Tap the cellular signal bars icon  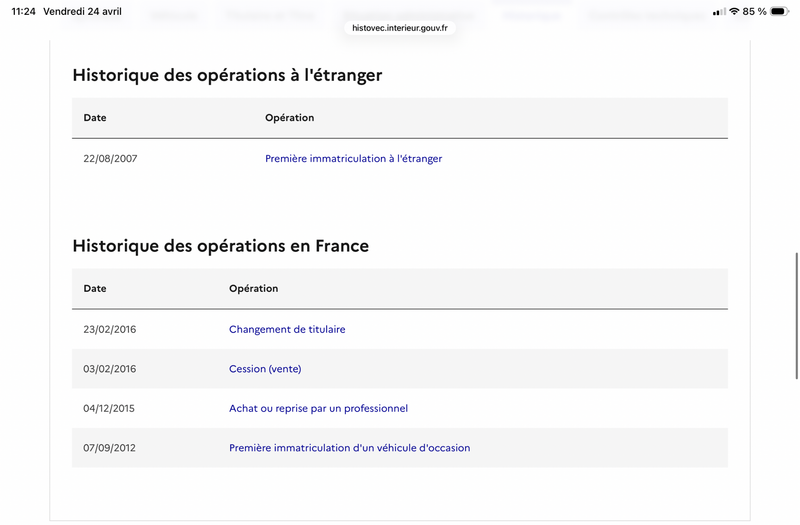click(x=719, y=11)
